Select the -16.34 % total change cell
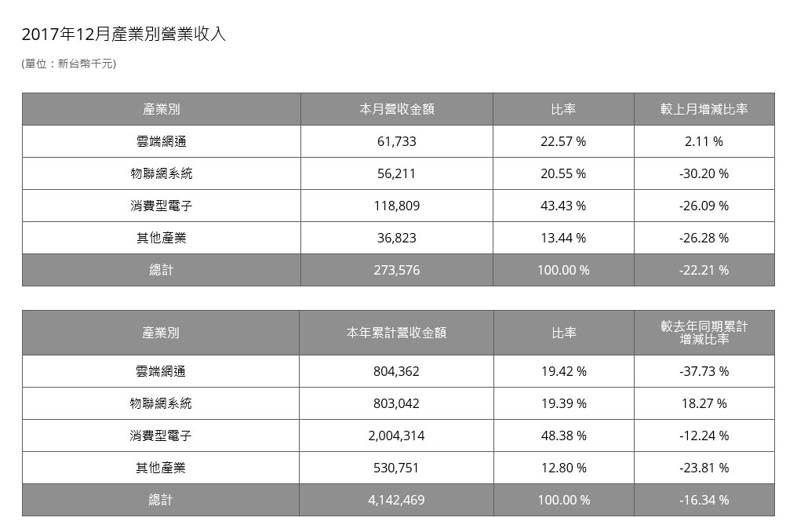This screenshot has width=797, height=532. (x=704, y=500)
